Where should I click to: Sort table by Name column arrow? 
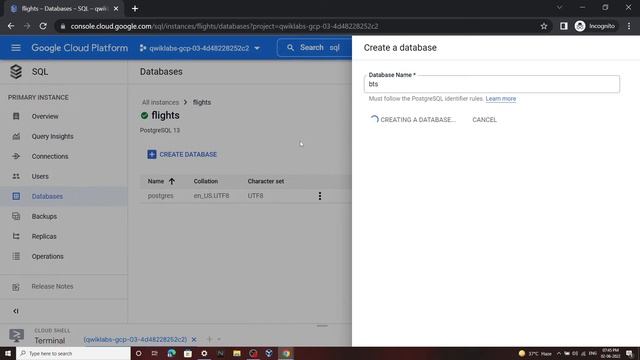(x=172, y=181)
